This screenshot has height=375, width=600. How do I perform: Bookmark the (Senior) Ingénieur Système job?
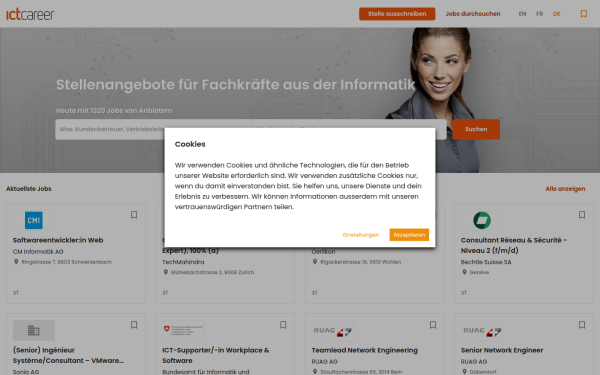click(134, 324)
